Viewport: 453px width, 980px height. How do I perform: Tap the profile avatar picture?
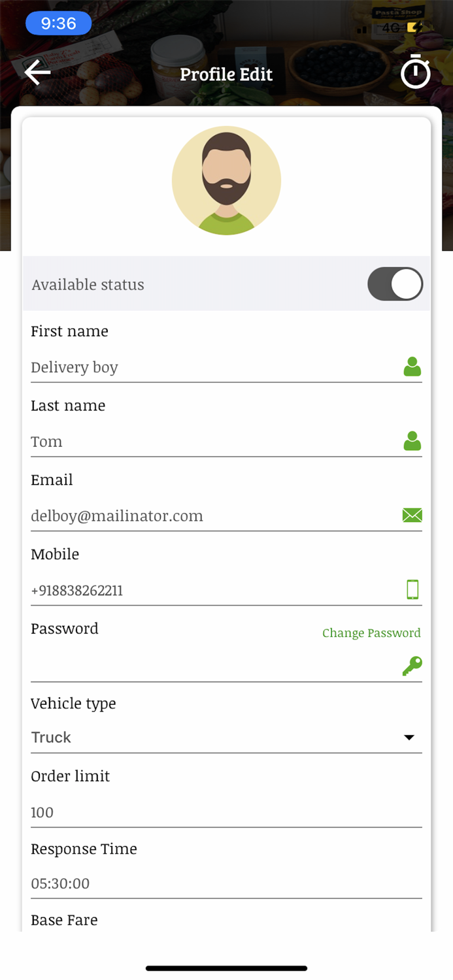226,180
